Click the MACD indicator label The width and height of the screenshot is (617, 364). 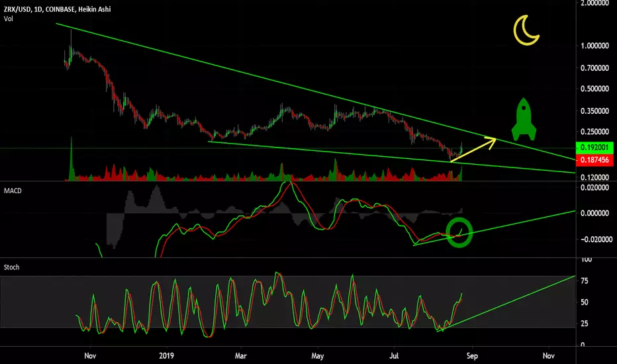13,191
